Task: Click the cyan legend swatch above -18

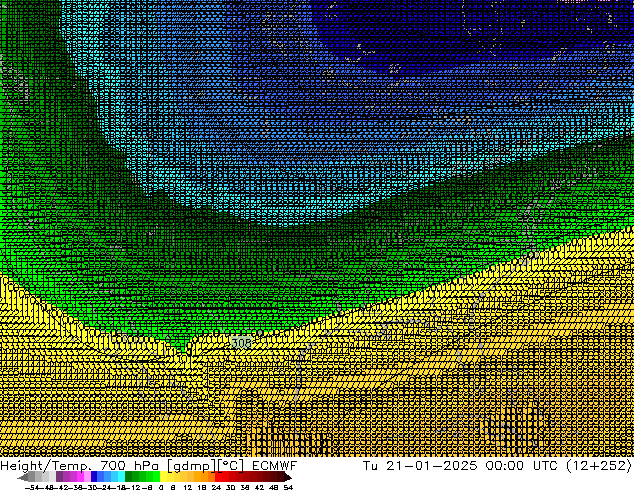Action: tap(121, 477)
